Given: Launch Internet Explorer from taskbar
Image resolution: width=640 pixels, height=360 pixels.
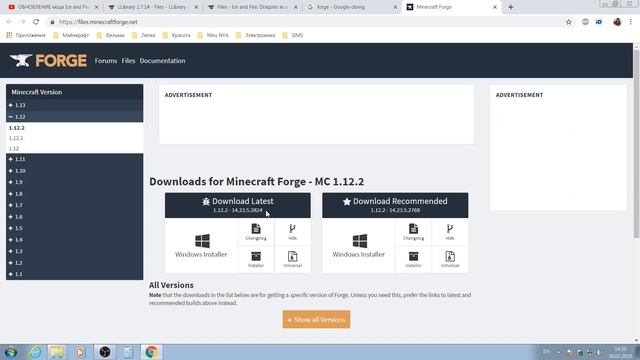Looking at the screenshot, I should (x=35, y=352).
